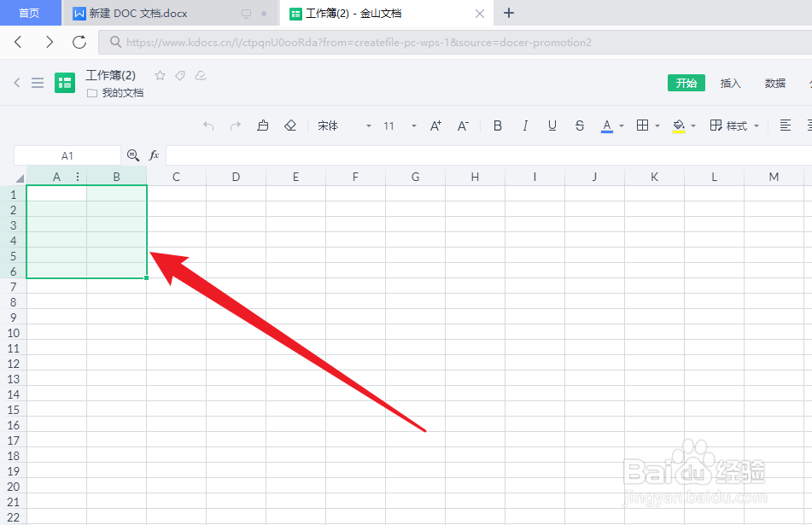Toggle italic formatting
Screen dimensions: 812x525
525,125
